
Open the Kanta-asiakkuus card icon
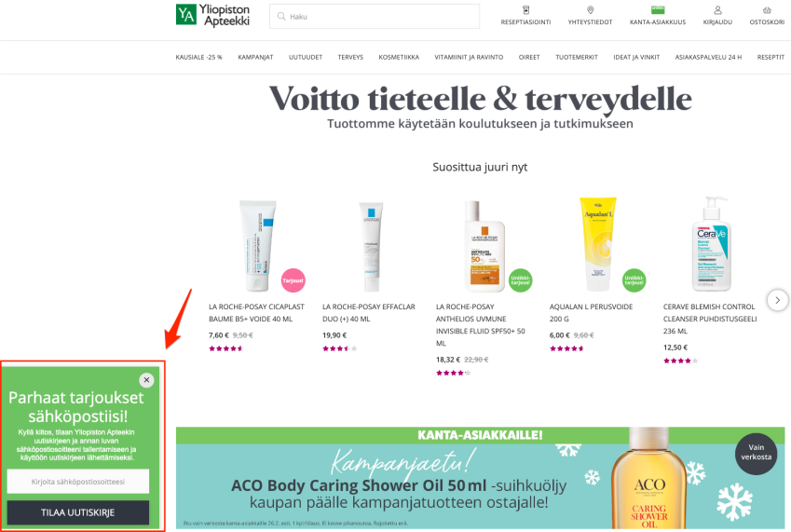click(x=658, y=9)
